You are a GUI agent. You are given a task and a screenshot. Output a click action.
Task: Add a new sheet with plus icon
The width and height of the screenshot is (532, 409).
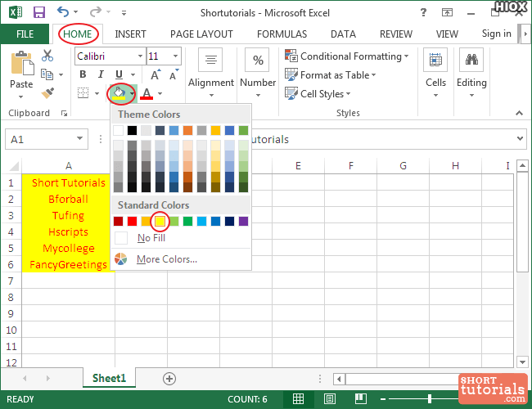click(x=169, y=379)
